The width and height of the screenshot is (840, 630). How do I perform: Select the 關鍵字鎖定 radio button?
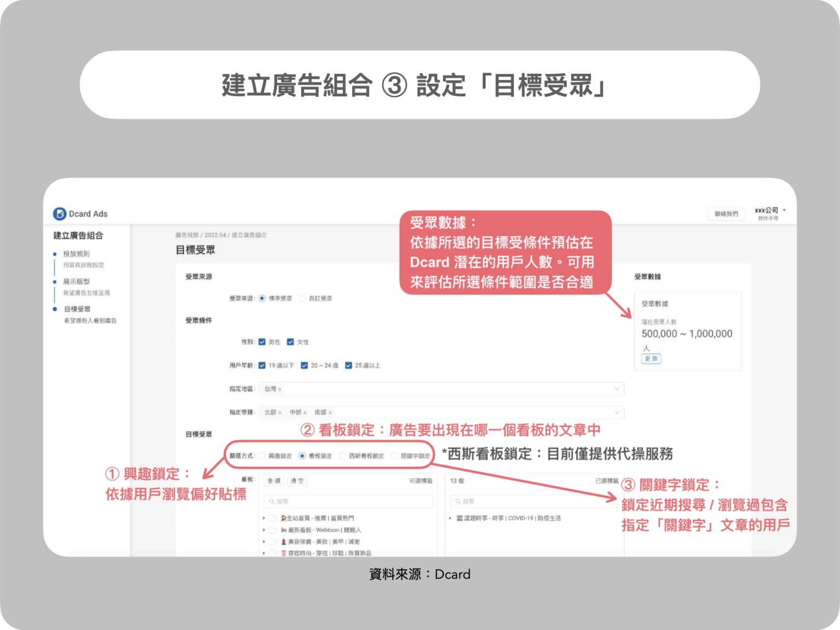[394, 456]
